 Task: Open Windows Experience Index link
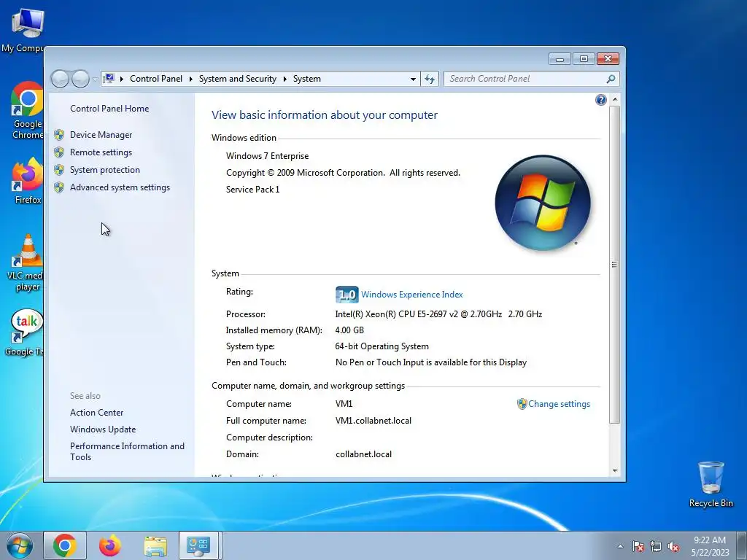tap(411, 295)
